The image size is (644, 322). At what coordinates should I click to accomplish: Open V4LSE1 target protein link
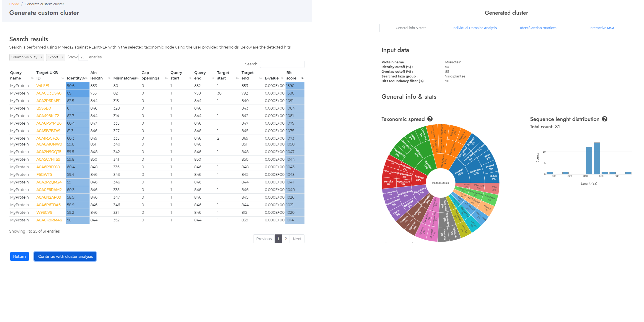point(43,86)
